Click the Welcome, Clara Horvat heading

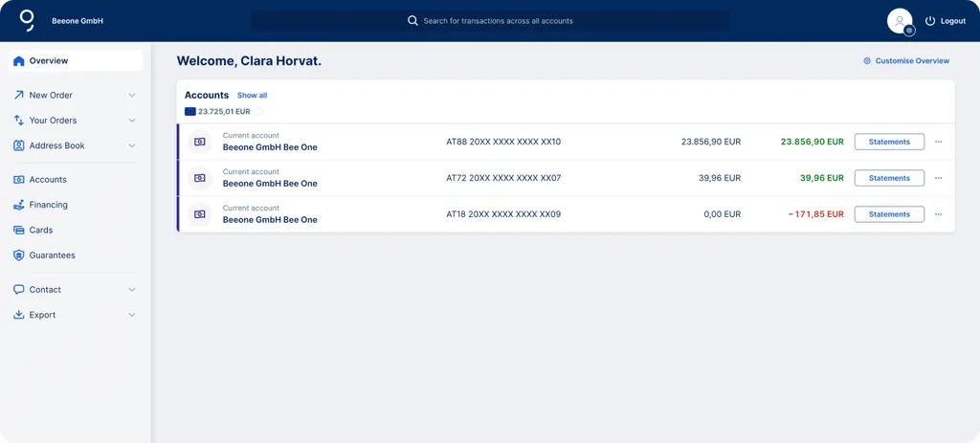tap(250, 61)
